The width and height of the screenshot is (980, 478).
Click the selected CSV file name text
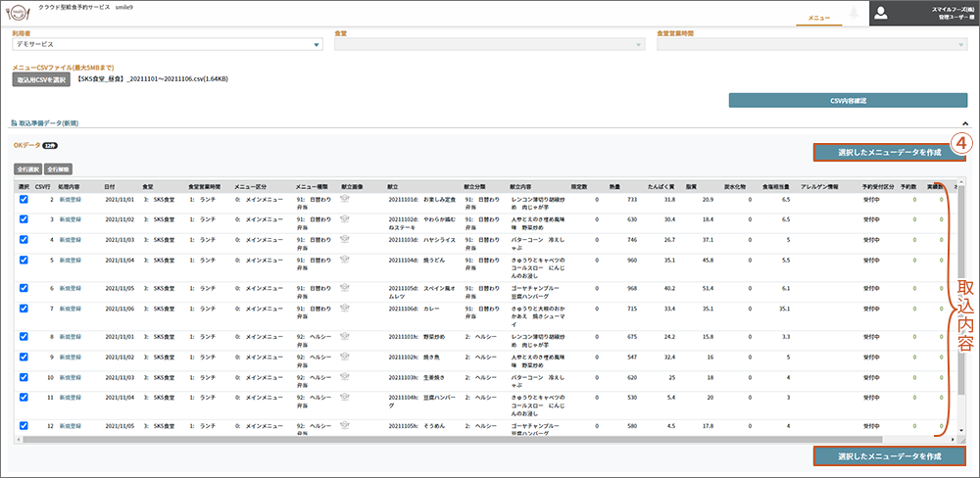tap(153, 80)
